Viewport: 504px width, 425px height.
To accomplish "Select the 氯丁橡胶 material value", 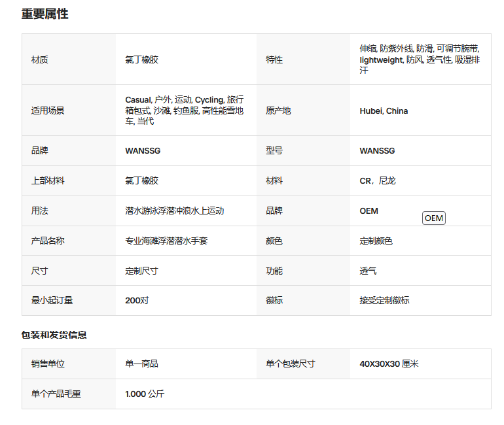I will tap(142, 59).
